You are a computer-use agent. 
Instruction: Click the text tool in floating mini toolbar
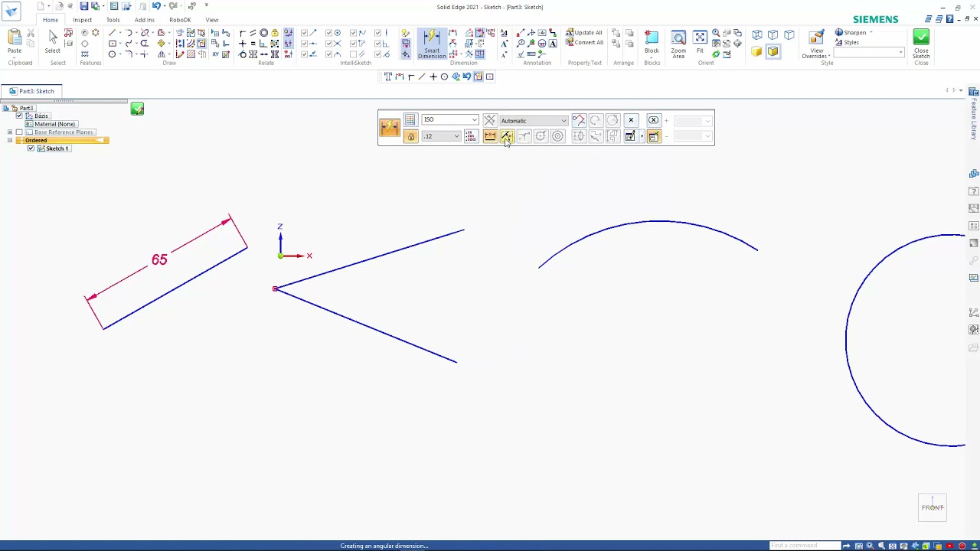pyautogui.click(x=388, y=77)
